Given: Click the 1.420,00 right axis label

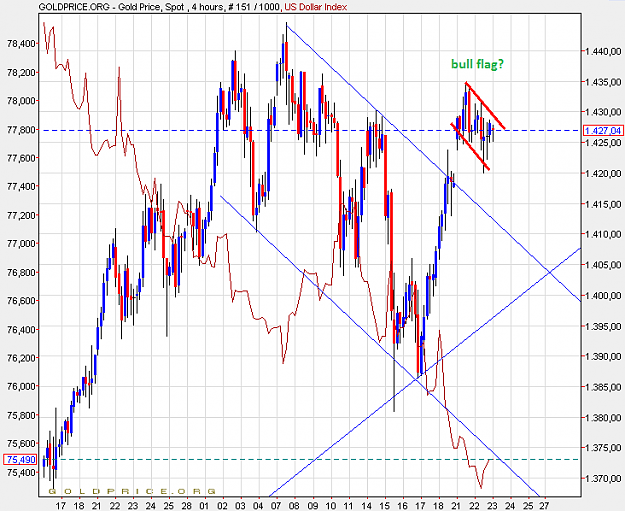Looking at the screenshot, I should coord(603,173).
